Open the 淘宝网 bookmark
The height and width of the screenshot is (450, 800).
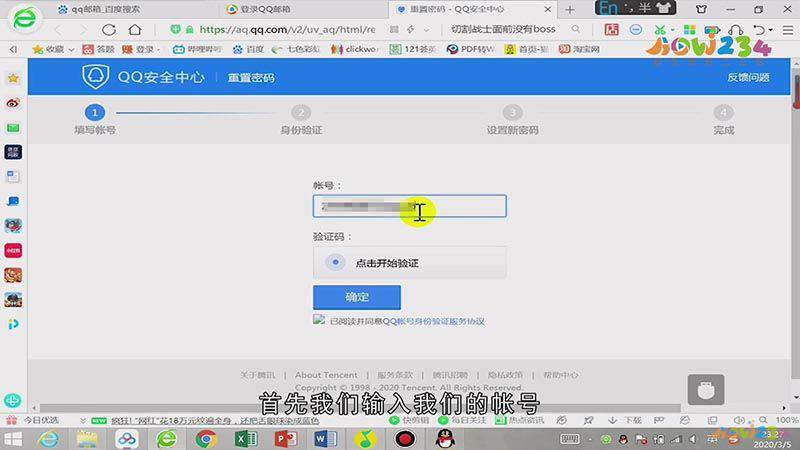(x=579, y=49)
